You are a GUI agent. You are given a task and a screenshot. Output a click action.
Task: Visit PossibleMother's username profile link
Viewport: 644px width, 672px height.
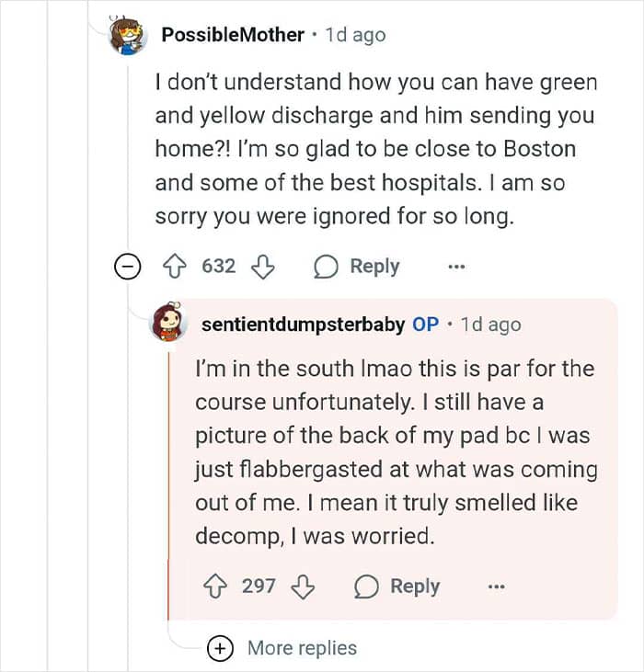pos(232,35)
